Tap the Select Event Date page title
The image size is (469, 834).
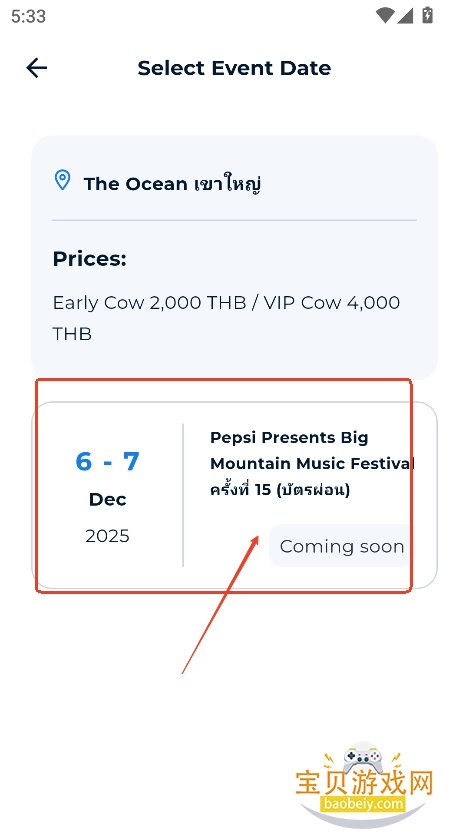tap(234, 68)
